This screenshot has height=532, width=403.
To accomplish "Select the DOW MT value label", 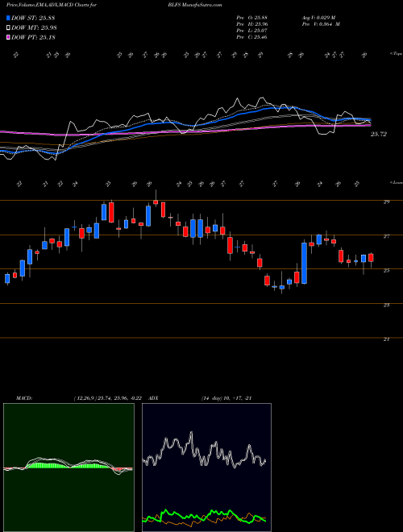I will click(34, 28).
